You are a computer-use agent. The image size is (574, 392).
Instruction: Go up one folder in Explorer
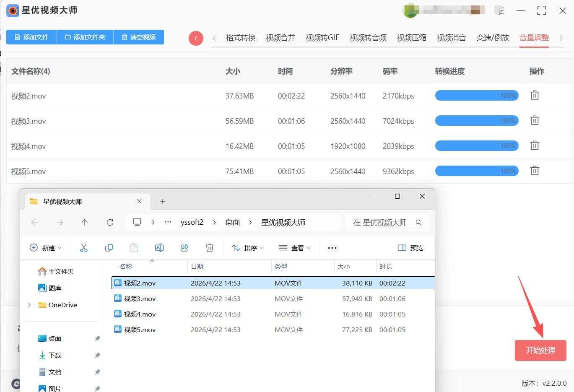click(x=85, y=222)
